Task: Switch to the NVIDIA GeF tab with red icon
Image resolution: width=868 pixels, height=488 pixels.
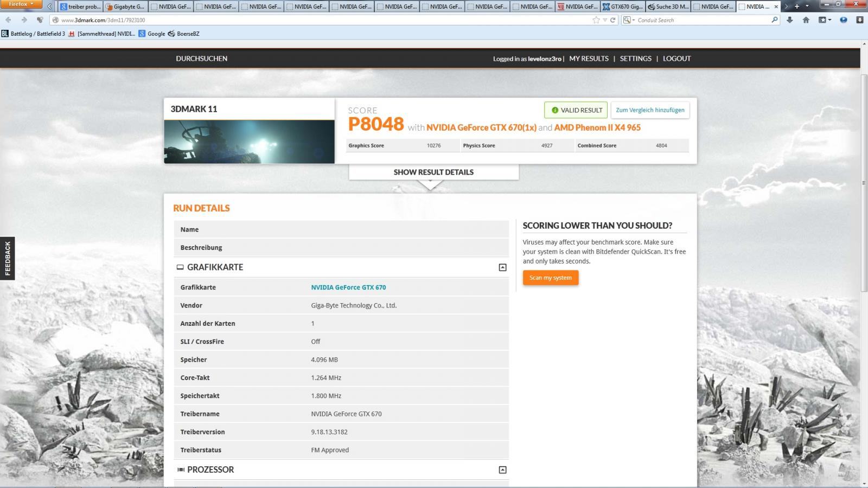Action: 577,7
